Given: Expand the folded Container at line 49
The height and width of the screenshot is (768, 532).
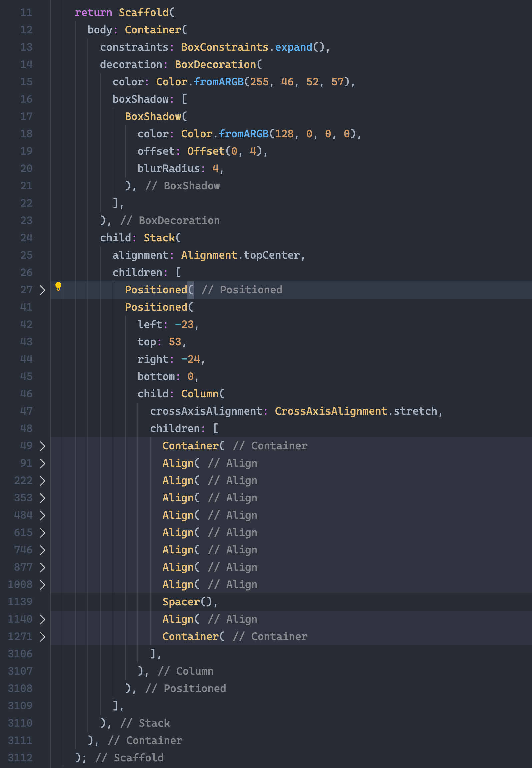Looking at the screenshot, I should tap(42, 446).
